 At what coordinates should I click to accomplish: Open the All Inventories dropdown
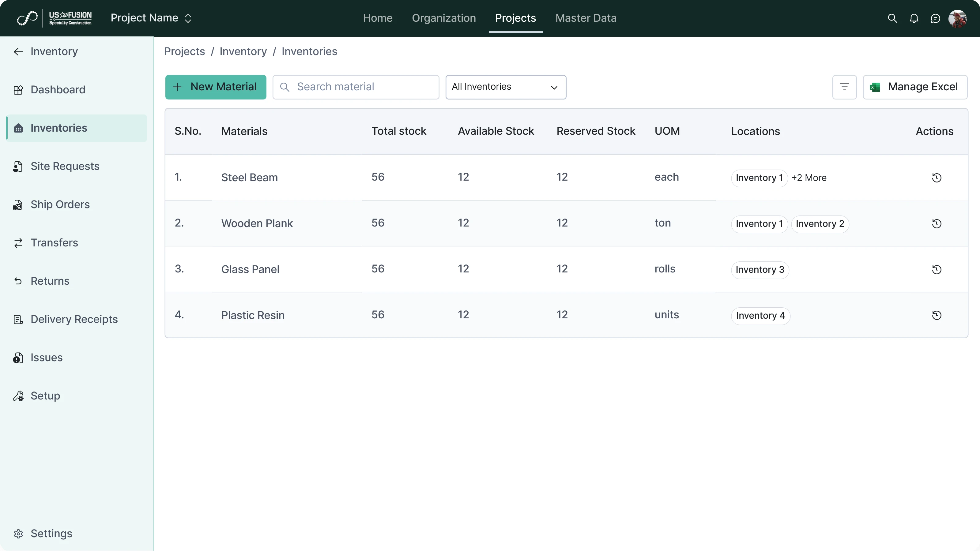[x=506, y=87]
